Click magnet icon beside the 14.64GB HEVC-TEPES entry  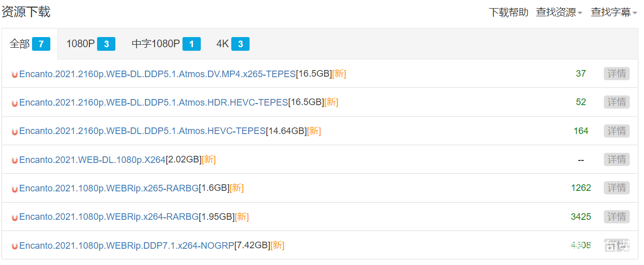pyautogui.click(x=15, y=131)
